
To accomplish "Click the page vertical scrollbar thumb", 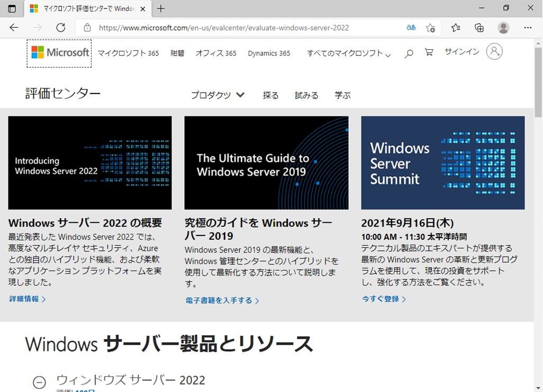I will (x=538, y=83).
